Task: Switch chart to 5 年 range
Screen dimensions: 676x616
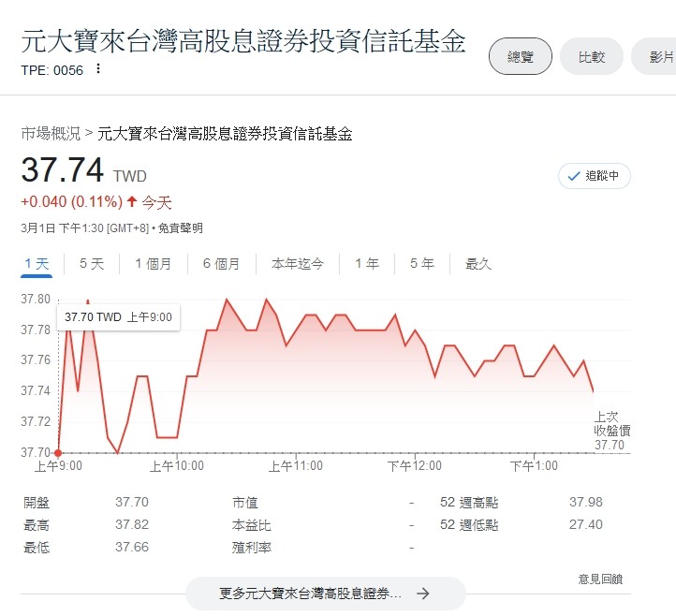Action: pyautogui.click(x=422, y=264)
